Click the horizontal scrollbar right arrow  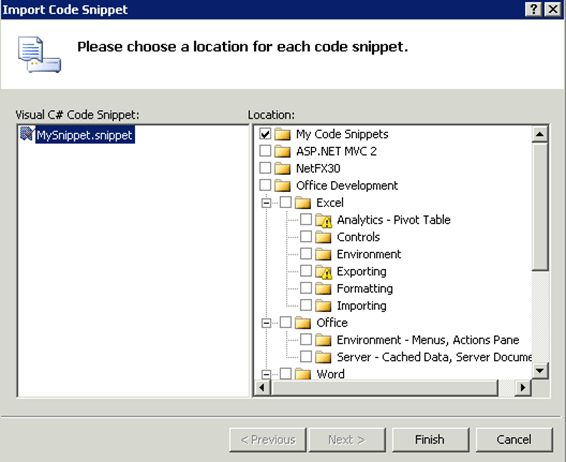click(x=523, y=388)
